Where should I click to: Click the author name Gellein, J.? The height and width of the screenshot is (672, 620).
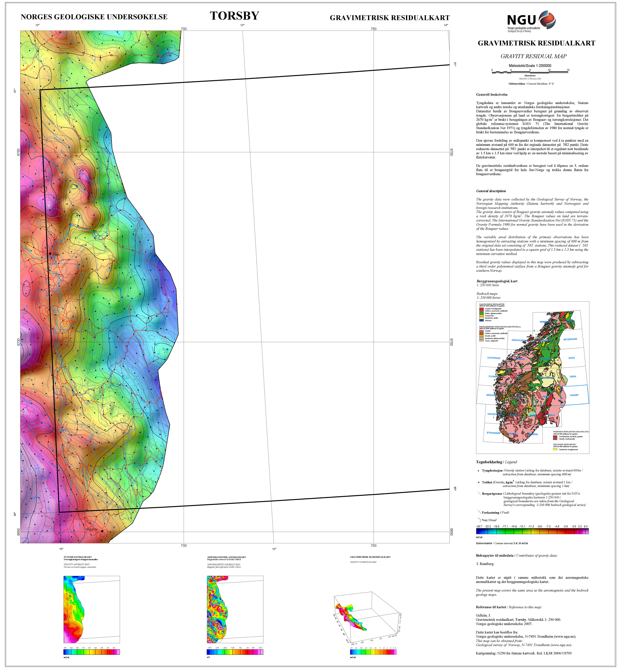pyautogui.click(x=483, y=616)
